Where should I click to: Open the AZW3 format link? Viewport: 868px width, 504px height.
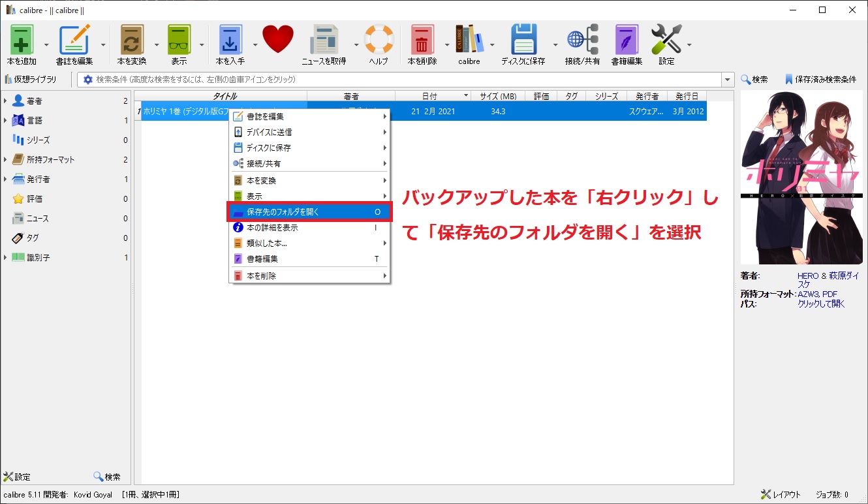[809, 294]
